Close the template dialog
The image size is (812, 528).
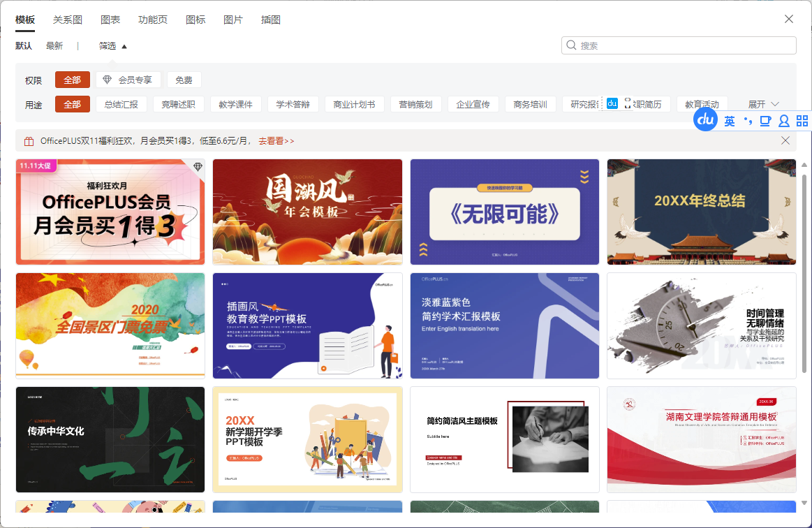click(789, 19)
